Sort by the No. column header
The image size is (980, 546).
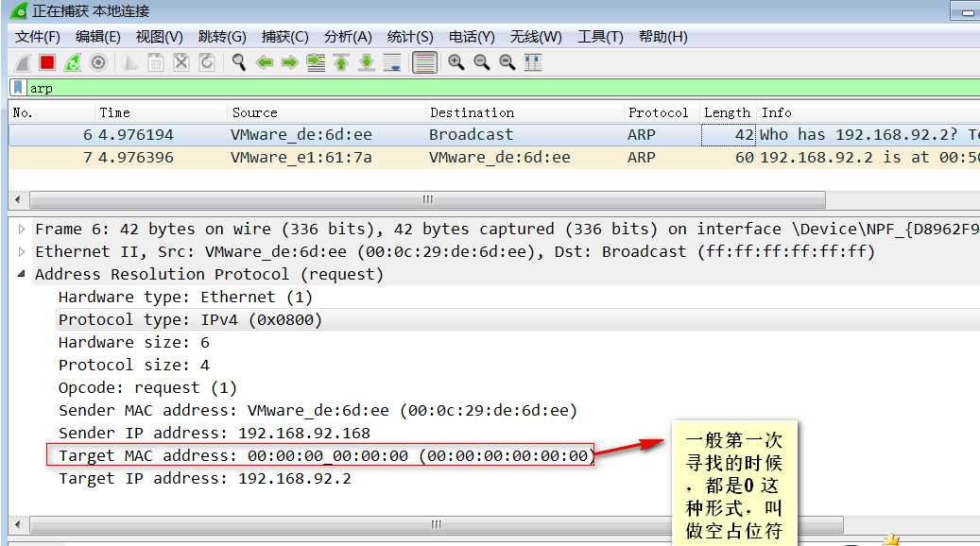[x=53, y=112]
